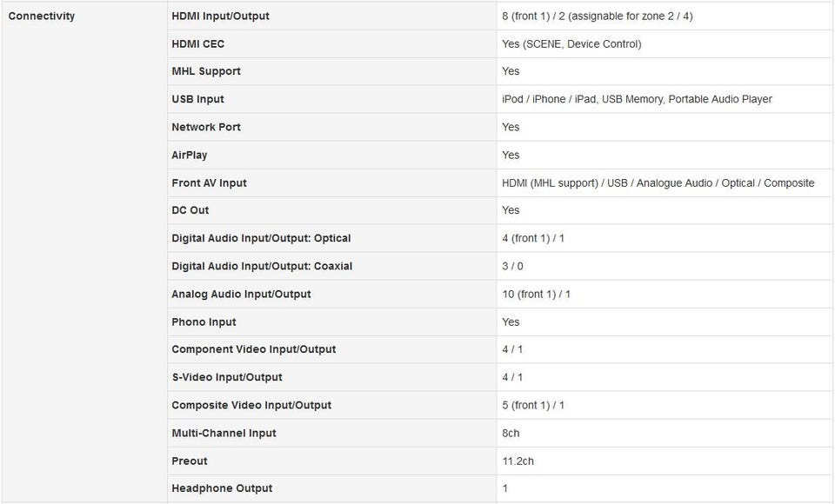The width and height of the screenshot is (835, 504).
Task: Click the USB Input label
Action: [x=197, y=99]
